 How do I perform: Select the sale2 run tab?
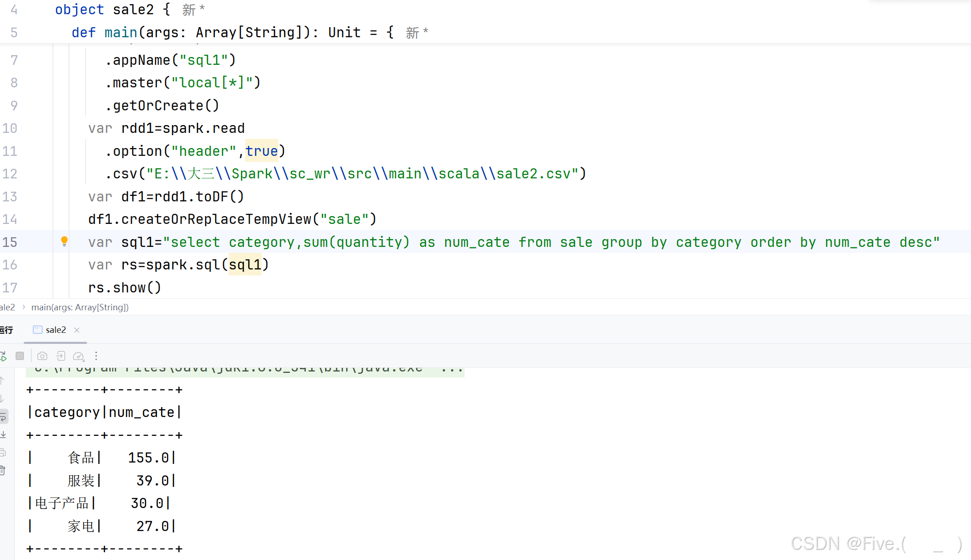coord(56,330)
